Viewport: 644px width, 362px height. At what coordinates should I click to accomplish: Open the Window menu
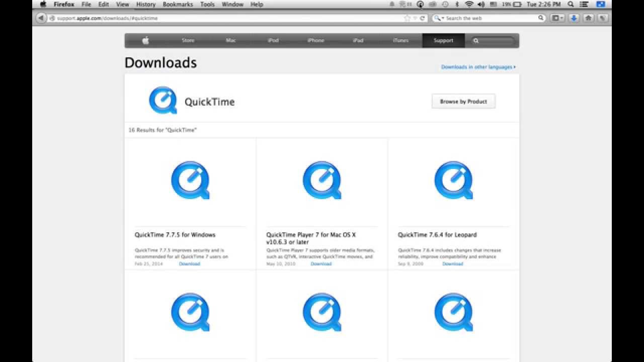pos(232,4)
